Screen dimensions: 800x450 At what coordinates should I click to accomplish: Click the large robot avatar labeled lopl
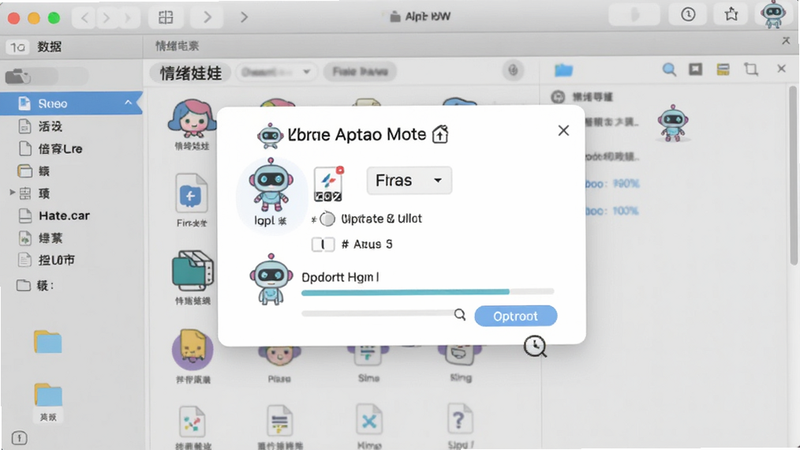point(271,185)
